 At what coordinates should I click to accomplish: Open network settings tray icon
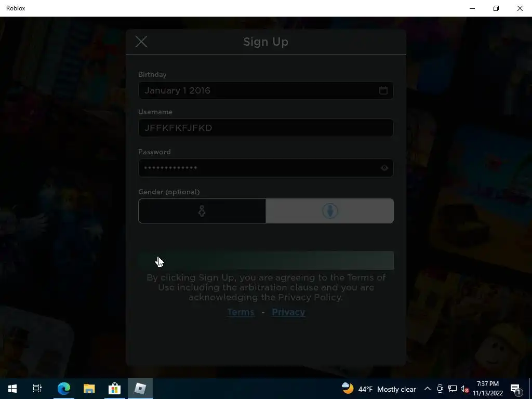coord(453,389)
